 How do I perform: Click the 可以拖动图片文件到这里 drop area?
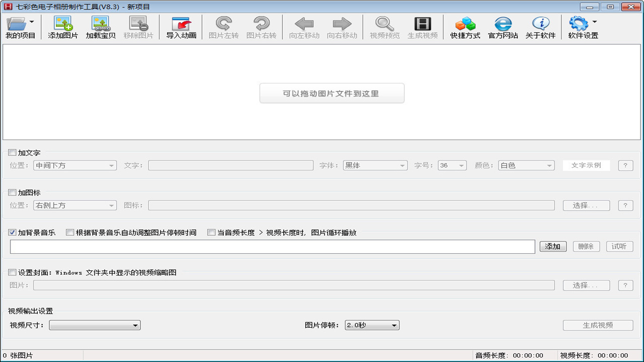(332, 94)
